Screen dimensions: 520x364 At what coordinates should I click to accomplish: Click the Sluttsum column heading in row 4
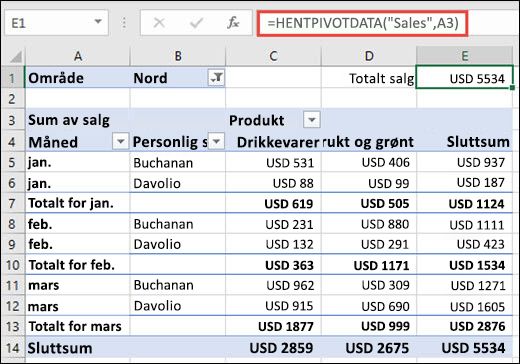[x=464, y=142]
